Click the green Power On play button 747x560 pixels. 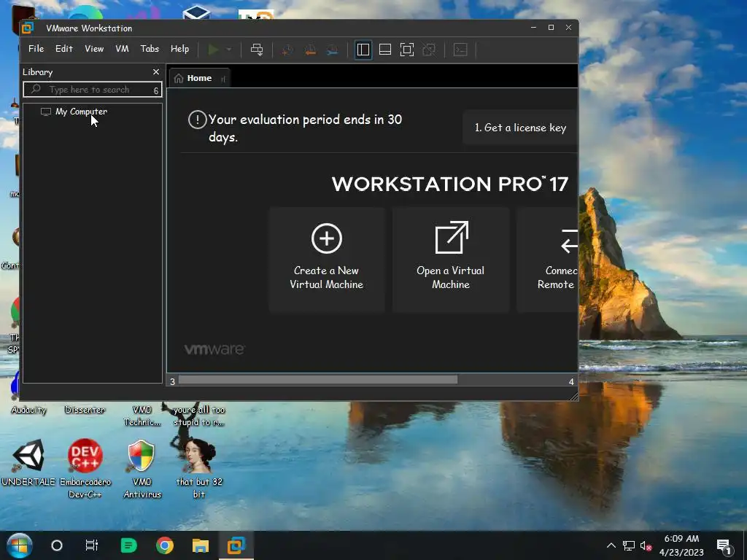tap(214, 50)
